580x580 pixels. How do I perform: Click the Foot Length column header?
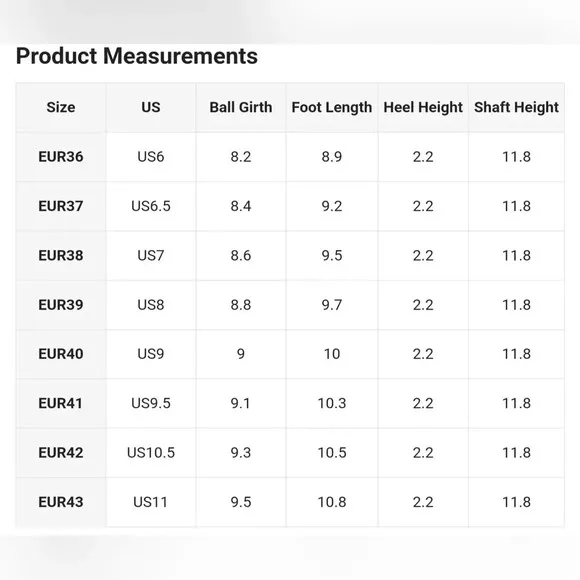coord(332,107)
